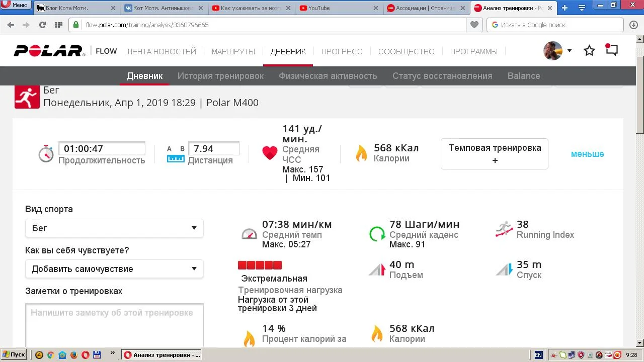The image size is (644, 362).
Task: Close the YouTube browser tab
Action: [376, 8]
